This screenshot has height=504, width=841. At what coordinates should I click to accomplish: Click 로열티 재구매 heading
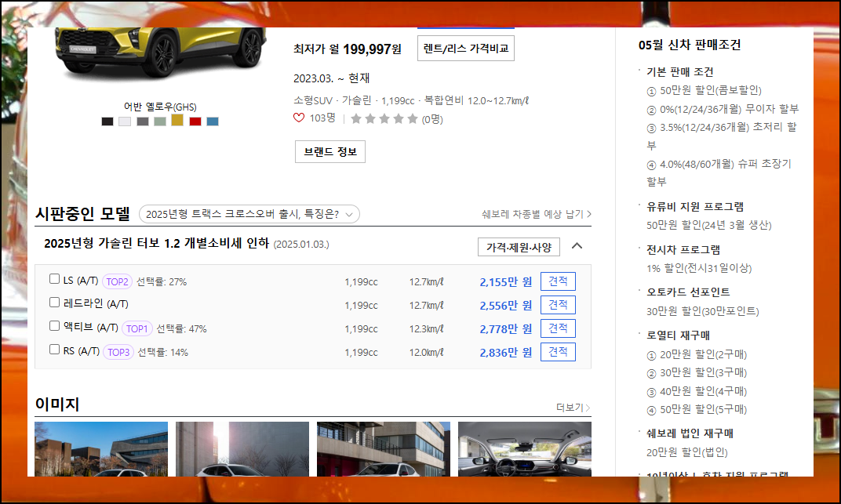pyautogui.click(x=678, y=335)
